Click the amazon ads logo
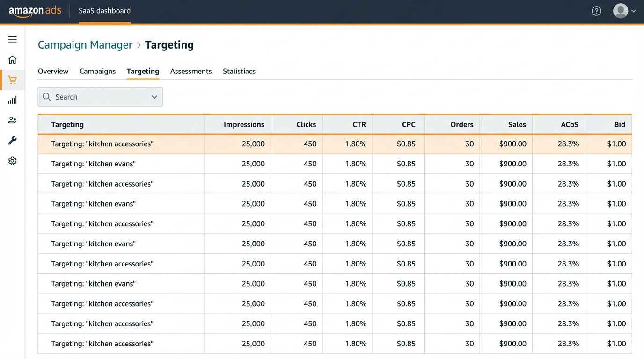The height and width of the screenshot is (359, 644). pyautogui.click(x=35, y=10)
